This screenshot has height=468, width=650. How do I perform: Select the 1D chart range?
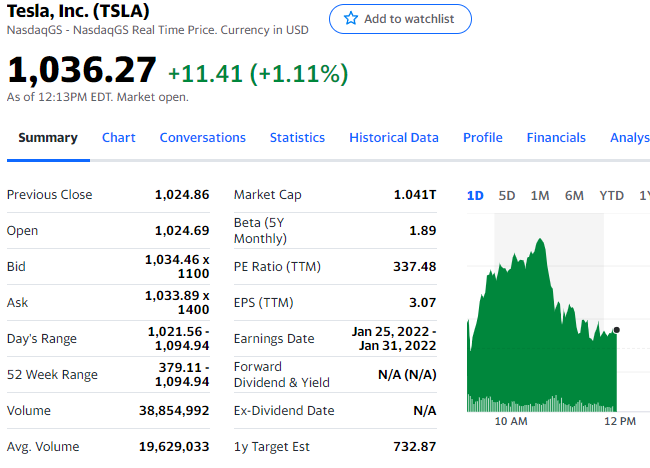coord(475,196)
